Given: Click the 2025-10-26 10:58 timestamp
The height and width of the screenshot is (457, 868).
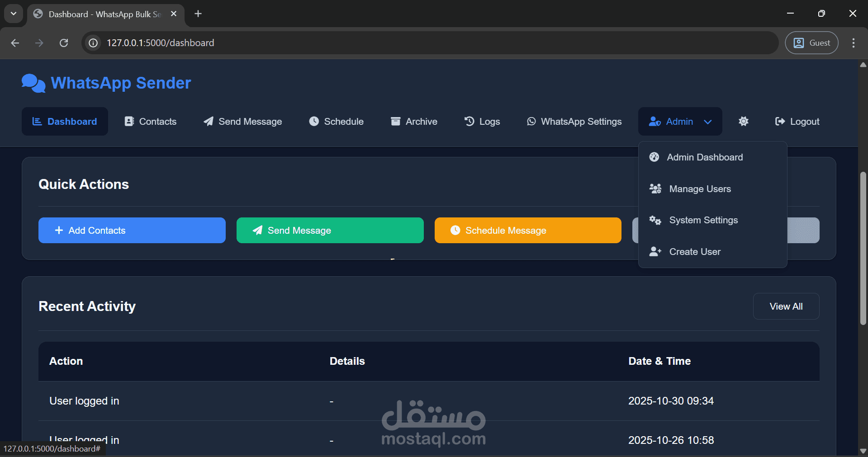Looking at the screenshot, I should (671, 440).
